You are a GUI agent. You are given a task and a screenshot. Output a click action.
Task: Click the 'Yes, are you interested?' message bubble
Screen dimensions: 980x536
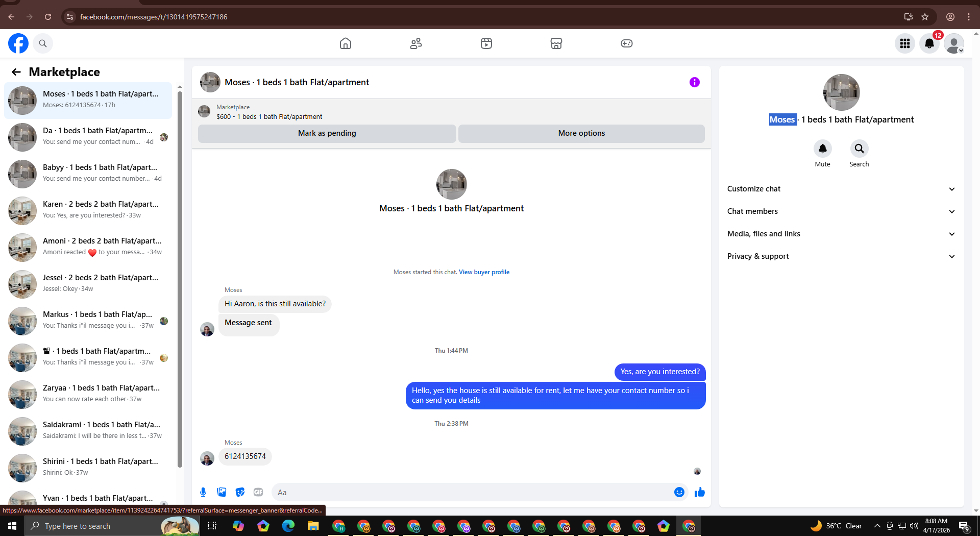coord(660,372)
